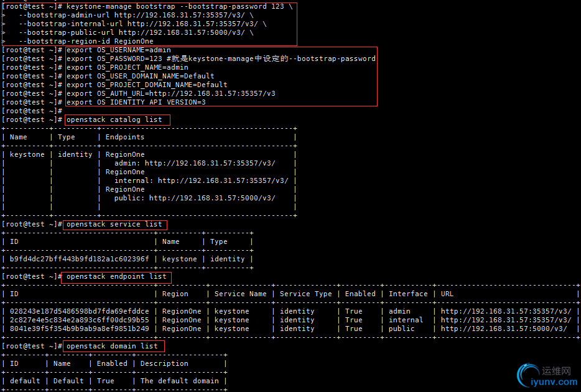The image size is (581, 392).
Task: Click 'export OS_PROJECT_DOMAIN_NAME=Default' line
Action: (147, 85)
